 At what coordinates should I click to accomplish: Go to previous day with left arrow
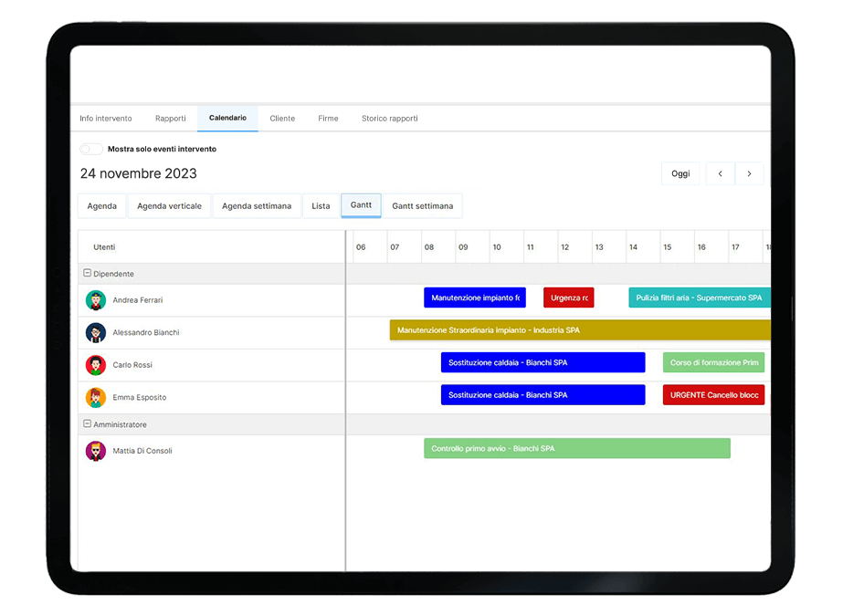[720, 174]
